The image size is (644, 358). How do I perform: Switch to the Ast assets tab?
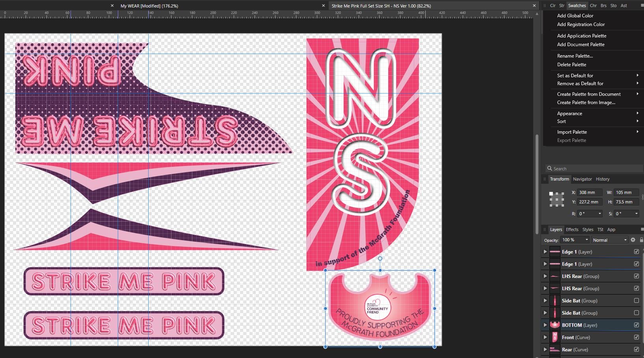[624, 6]
